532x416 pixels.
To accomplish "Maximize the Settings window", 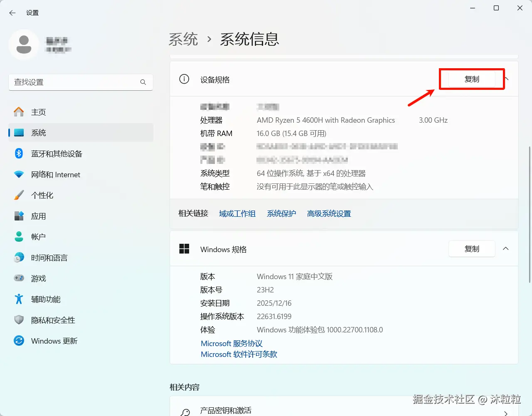I will (x=496, y=8).
